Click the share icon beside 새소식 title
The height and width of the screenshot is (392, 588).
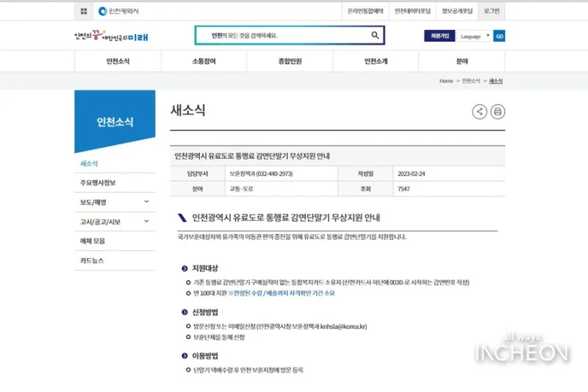[x=479, y=111]
